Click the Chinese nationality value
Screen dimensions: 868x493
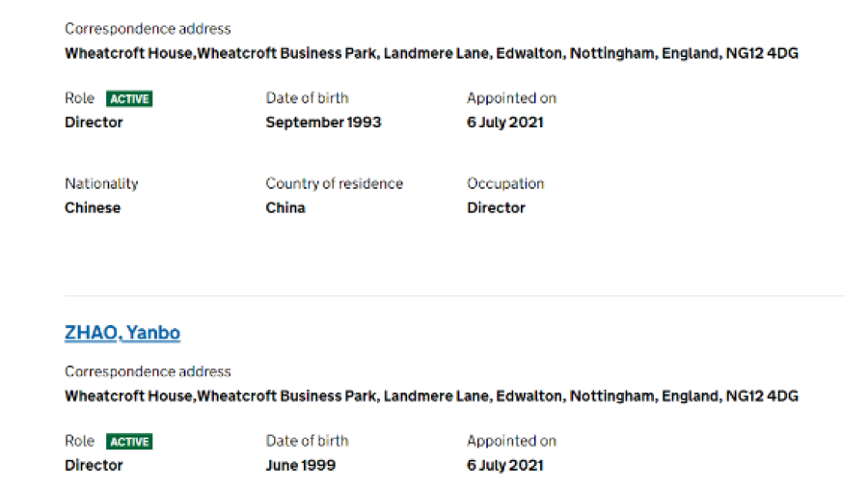93,207
